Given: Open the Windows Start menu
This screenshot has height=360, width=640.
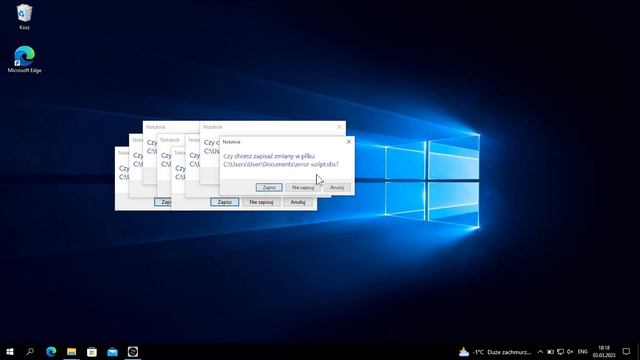Looking at the screenshot, I should [x=10, y=351].
